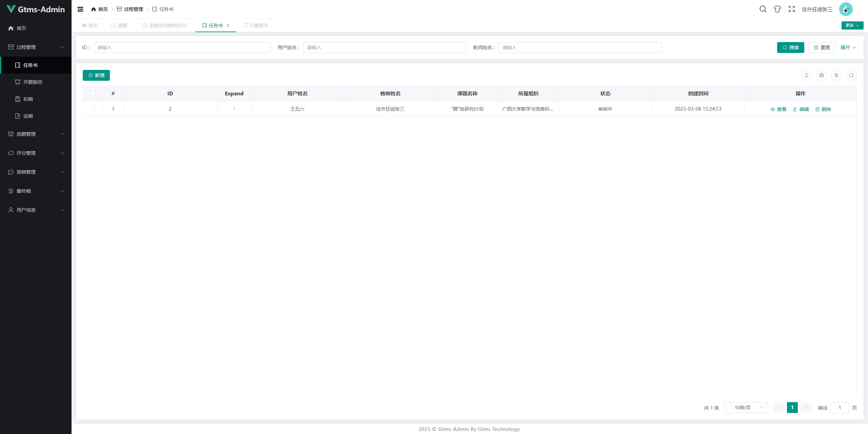868x434 pixels.
Task: Click the 创建时间 column header
Action: [x=698, y=93]
